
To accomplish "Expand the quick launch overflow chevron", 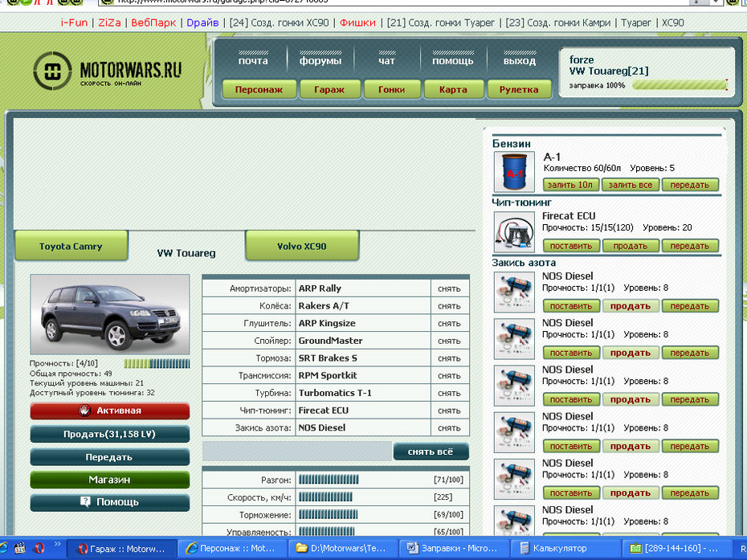I will click(58, 544).
